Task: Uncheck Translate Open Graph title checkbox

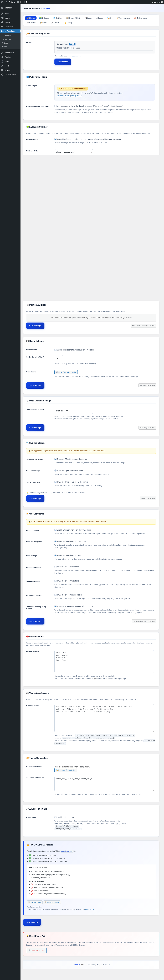Action: pos(55,471)
